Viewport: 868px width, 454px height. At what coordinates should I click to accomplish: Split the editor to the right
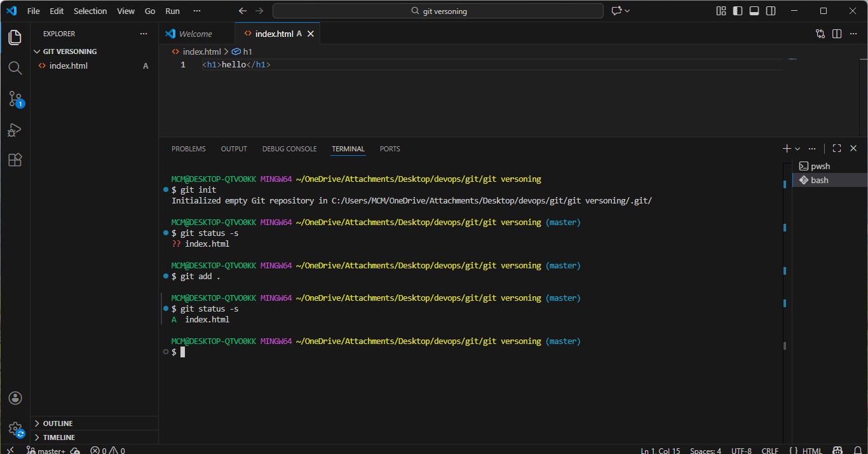coord(837,34)
